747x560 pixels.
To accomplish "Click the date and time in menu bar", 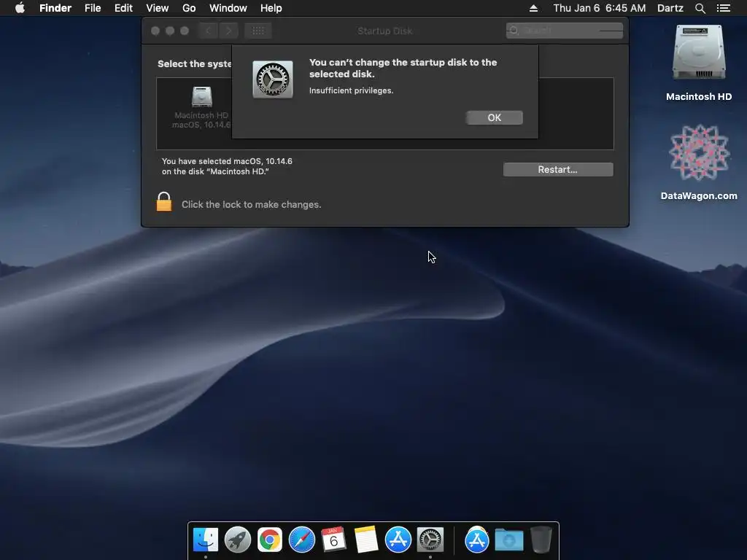I will coord(600,8).
